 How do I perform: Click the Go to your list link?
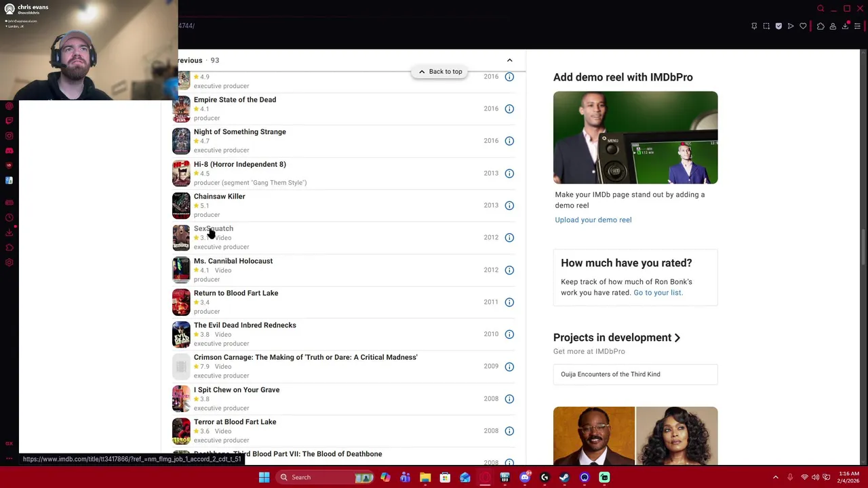click(658, 293)
